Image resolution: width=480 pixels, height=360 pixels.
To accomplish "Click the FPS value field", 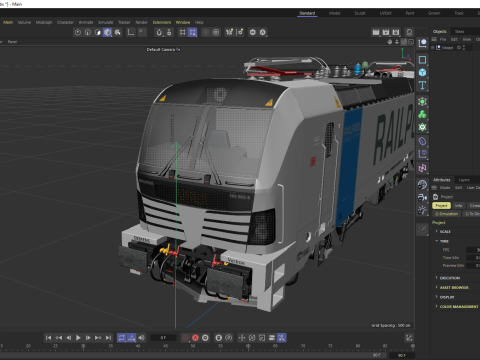I will 473,250.
